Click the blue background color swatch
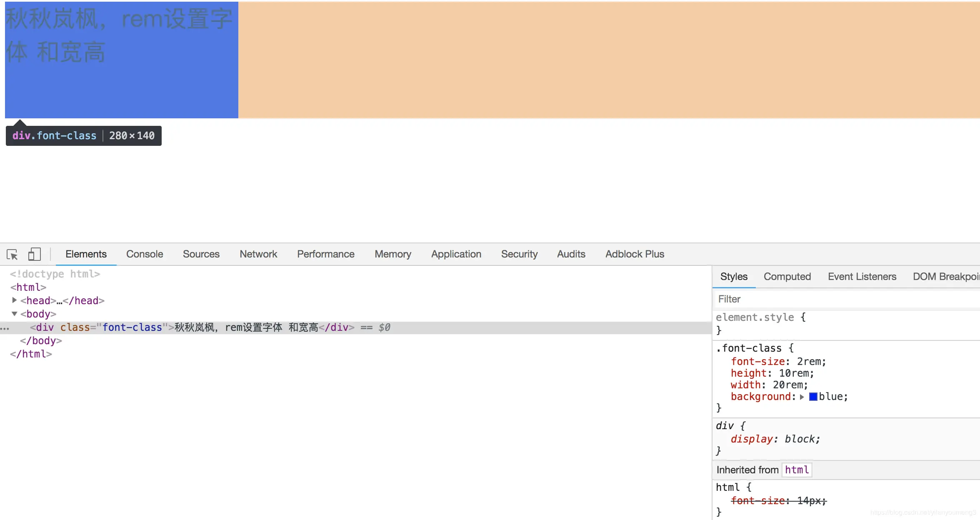This screenshot has width=980, height=520. 813,397
